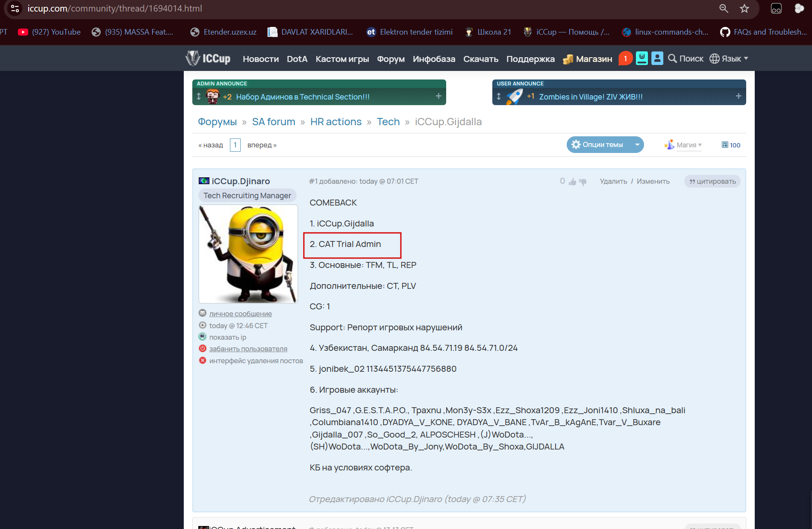
Task: Open the Школа 21 bookmark
Action: (488, 32)
